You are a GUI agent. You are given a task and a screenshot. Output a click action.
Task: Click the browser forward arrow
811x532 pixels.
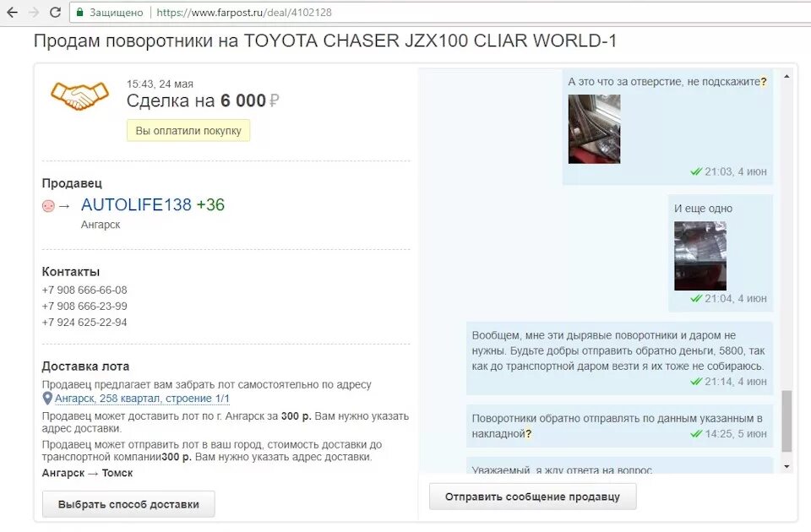coord(34,12)
